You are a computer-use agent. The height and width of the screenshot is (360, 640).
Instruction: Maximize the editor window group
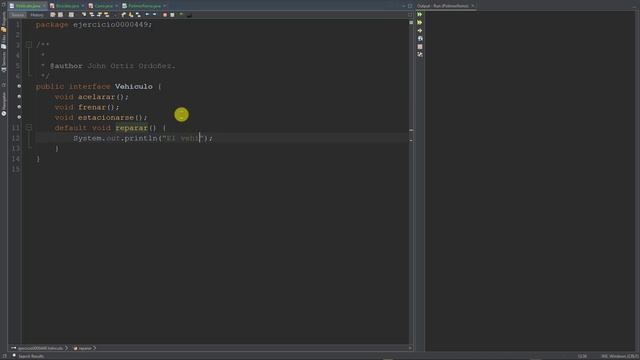410,6
